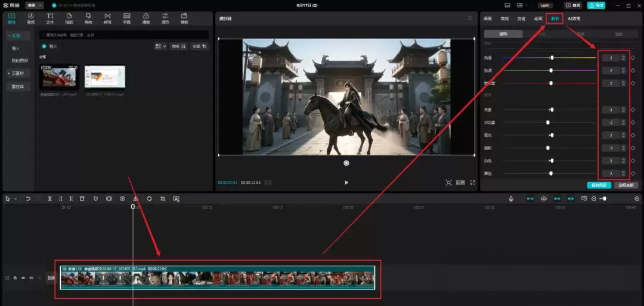Toggle the track visibility eye icon

pyautogui.click(x=23, y=277)
